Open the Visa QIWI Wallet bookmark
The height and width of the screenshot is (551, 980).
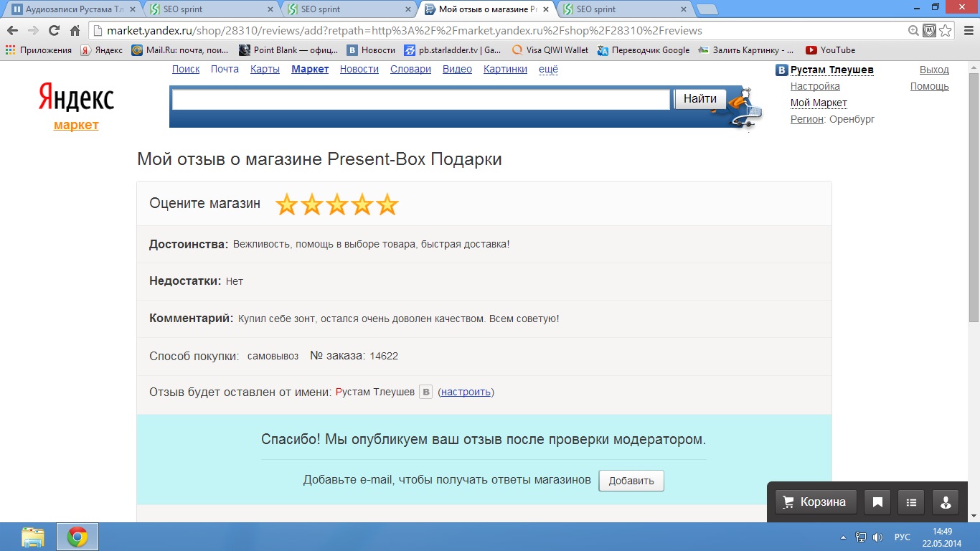click(x=550, y=50)
